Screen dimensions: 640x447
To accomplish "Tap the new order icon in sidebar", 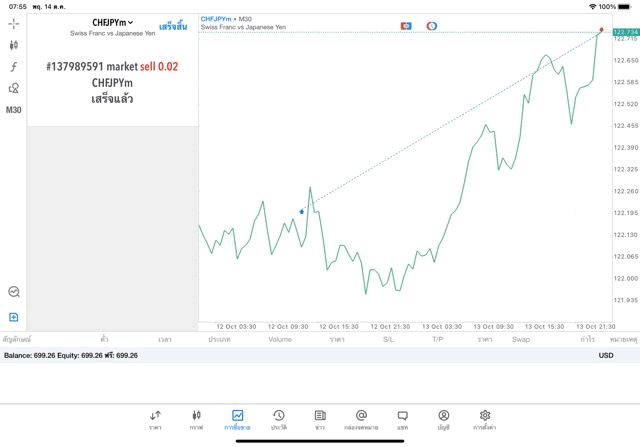I will [14, 317].
